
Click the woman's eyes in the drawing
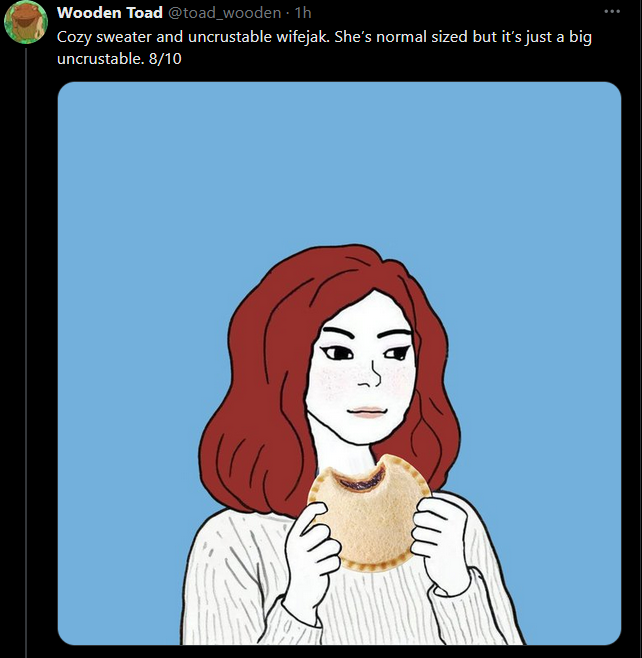366,352
